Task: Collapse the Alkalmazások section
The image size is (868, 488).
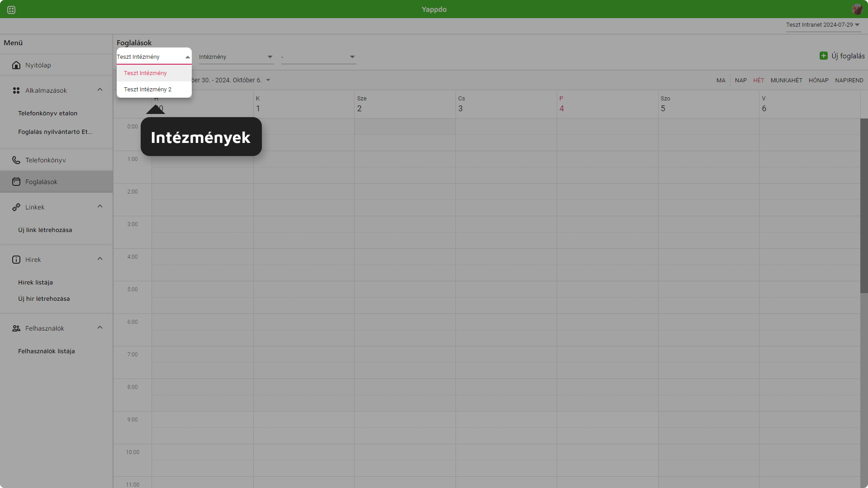Action: click(100, 90)
